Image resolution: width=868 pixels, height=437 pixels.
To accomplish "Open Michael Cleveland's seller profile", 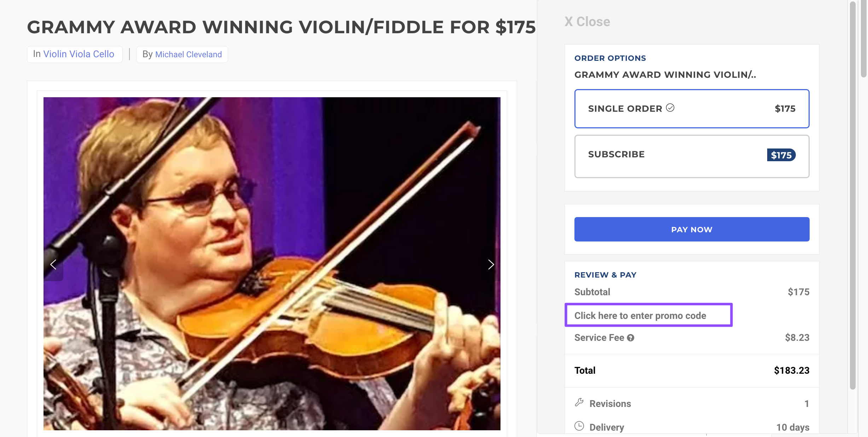I will click(x=189, y=54).
